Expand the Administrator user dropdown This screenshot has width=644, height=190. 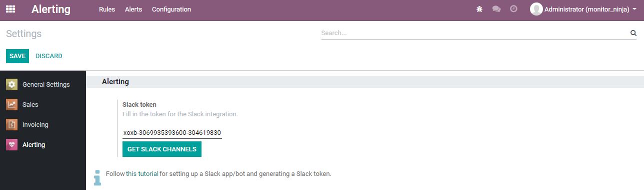583,9
